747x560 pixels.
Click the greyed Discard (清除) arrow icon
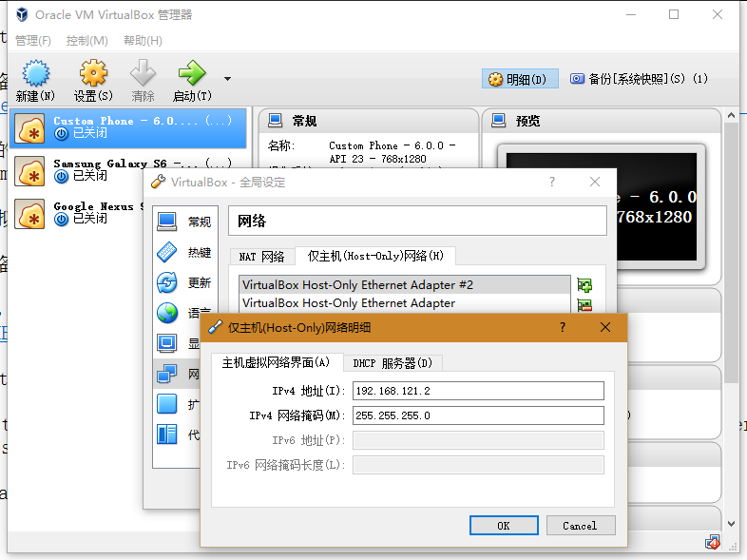143,73
